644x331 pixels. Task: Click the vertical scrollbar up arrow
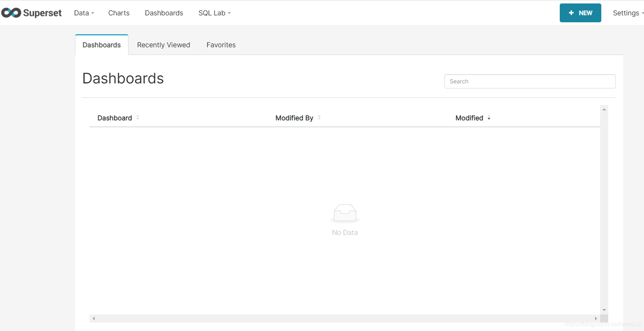pos(604,110)
